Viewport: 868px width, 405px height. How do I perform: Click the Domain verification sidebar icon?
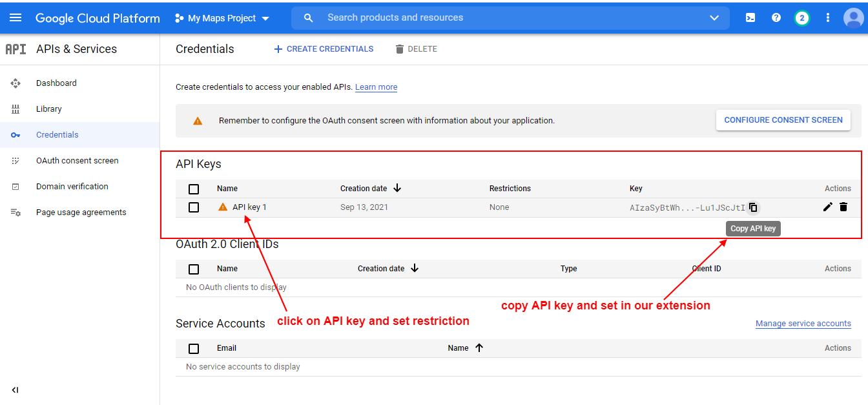pos(15,187)
